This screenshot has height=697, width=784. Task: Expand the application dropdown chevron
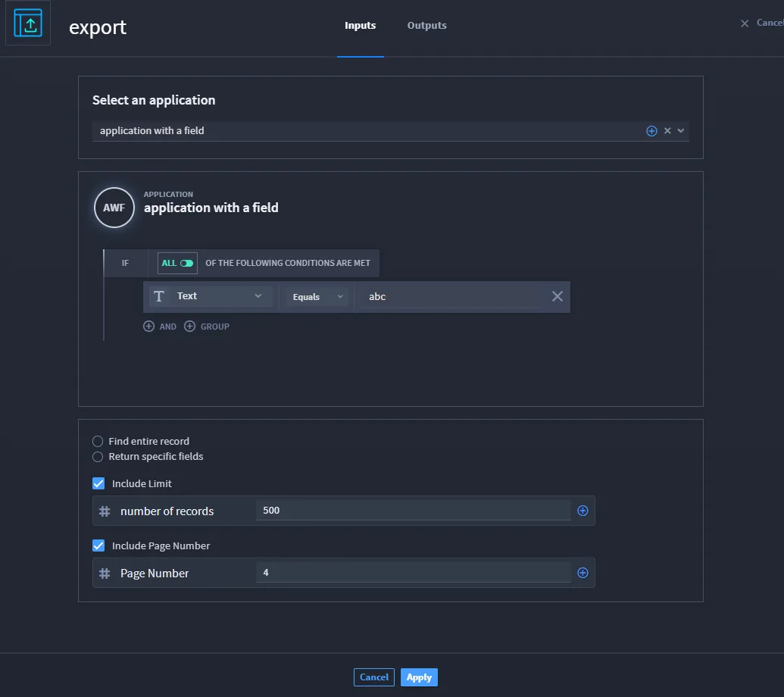click(680, 130)
